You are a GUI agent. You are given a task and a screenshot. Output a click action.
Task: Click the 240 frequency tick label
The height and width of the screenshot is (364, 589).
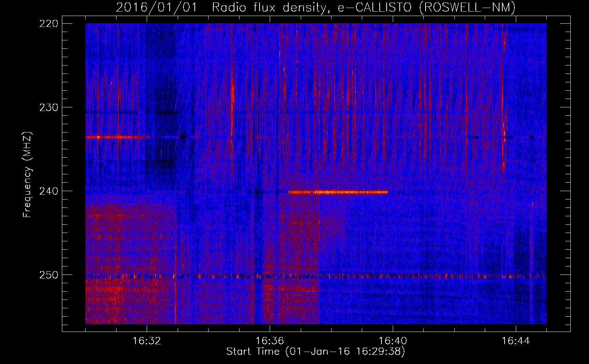coord(48,191)
